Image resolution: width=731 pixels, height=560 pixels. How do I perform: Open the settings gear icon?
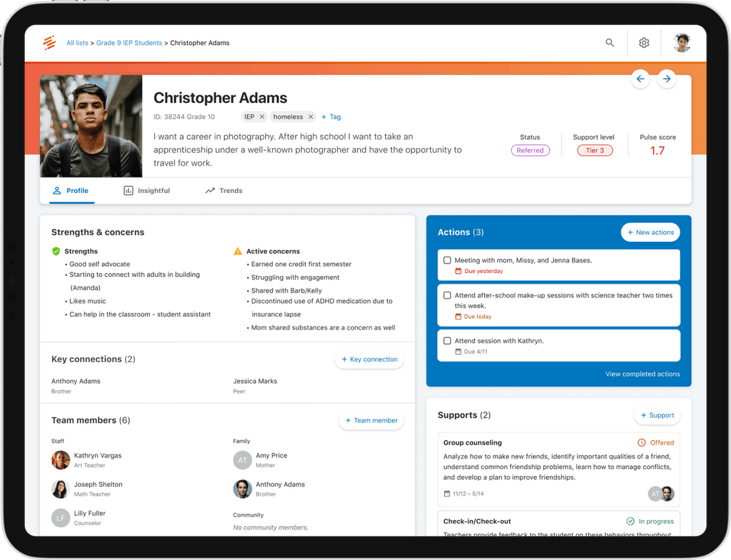(x=644, y=42)
